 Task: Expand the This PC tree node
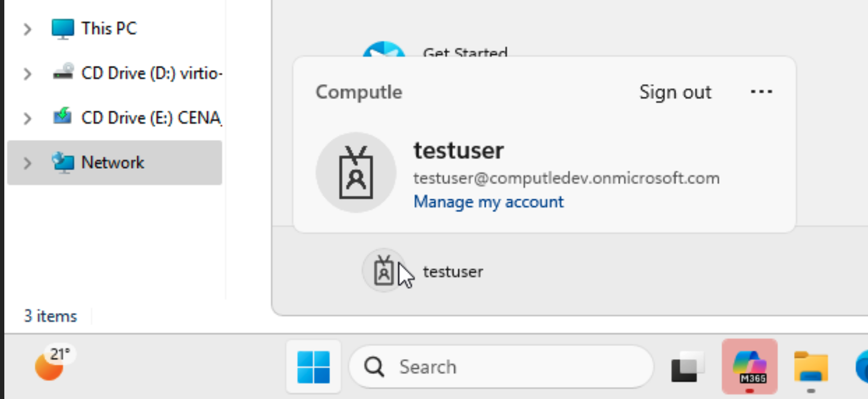pos(27,29)
